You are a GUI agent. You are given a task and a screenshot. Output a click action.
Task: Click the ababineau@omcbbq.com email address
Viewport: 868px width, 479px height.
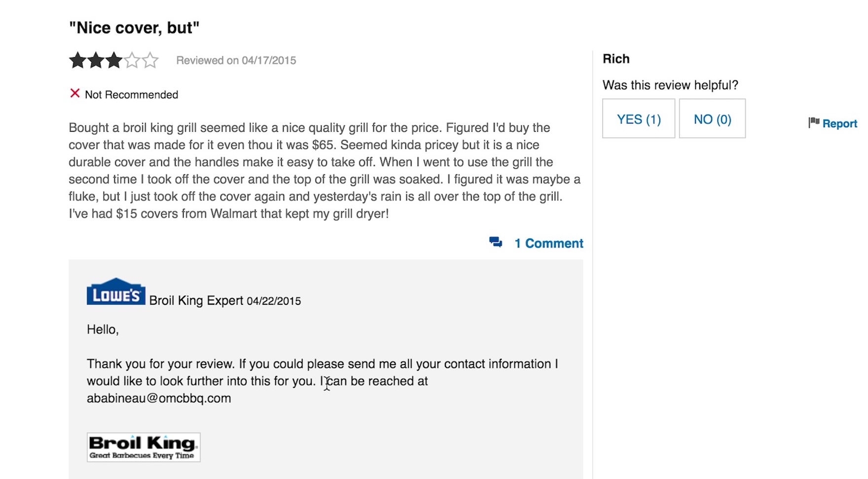click(x=159, y=399)
